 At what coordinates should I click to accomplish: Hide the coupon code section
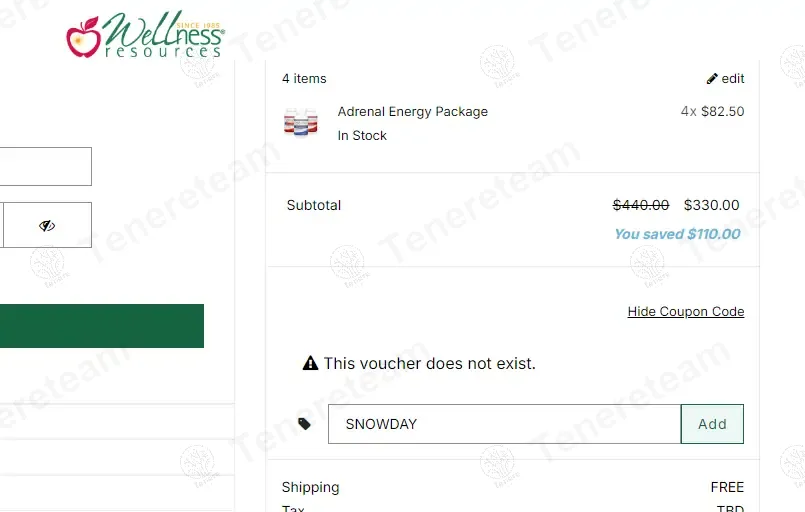[x=685, y=312]
